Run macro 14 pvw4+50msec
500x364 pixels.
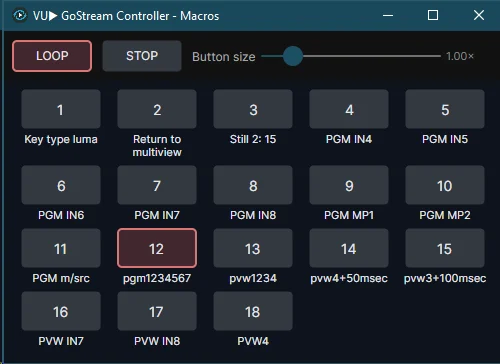click(349, 248)
